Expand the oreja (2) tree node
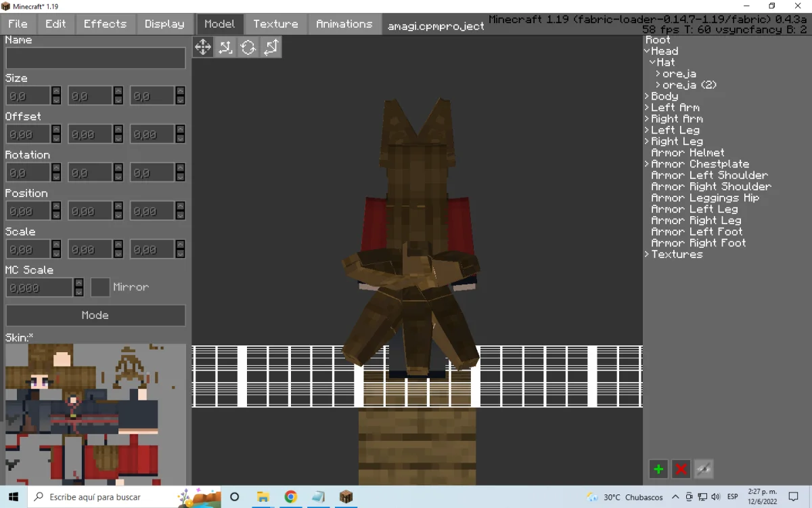Viewport: 812px width, 508px height. pos(658,85)
